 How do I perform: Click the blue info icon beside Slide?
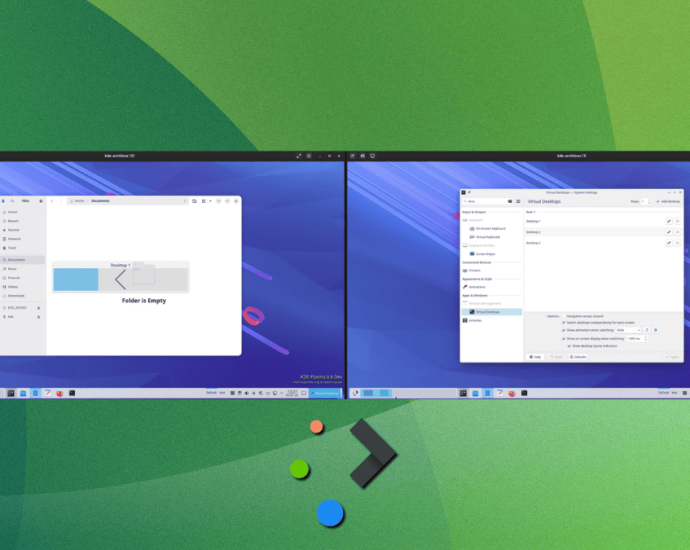[x=656, y=330]
